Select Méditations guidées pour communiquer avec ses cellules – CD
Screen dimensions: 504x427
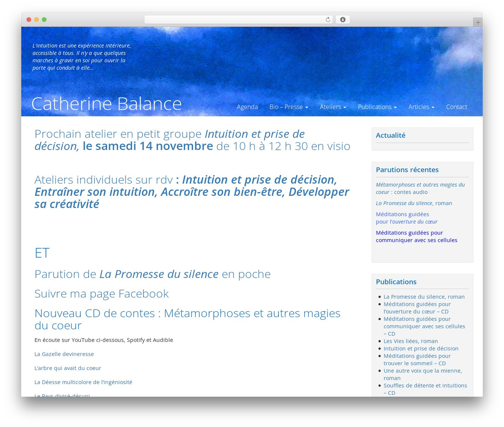[424, 326]
